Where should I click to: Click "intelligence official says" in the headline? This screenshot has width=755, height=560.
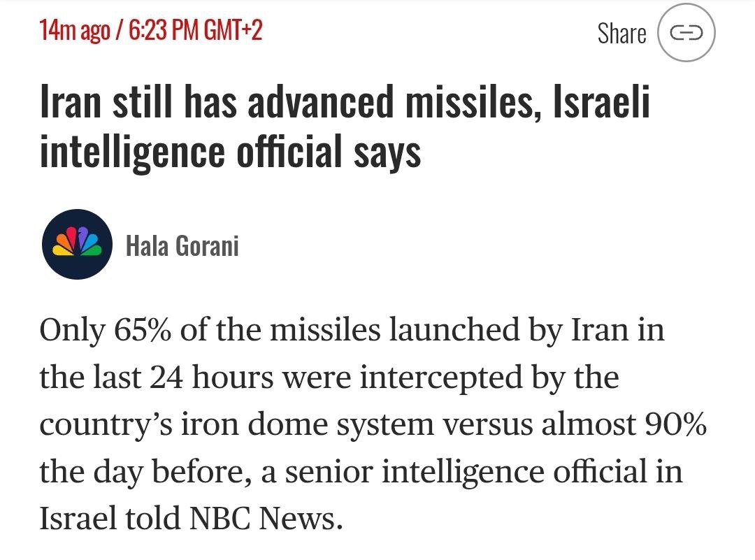(x=230, y=152)
